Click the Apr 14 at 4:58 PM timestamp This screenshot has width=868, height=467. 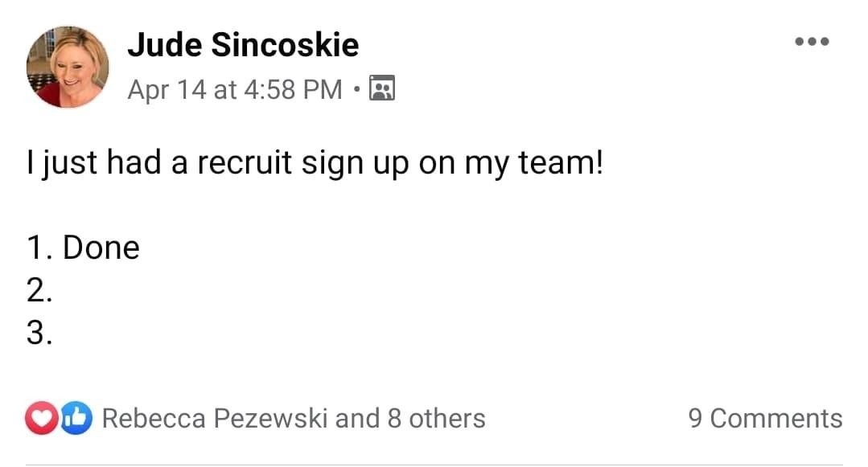(235, 90)
